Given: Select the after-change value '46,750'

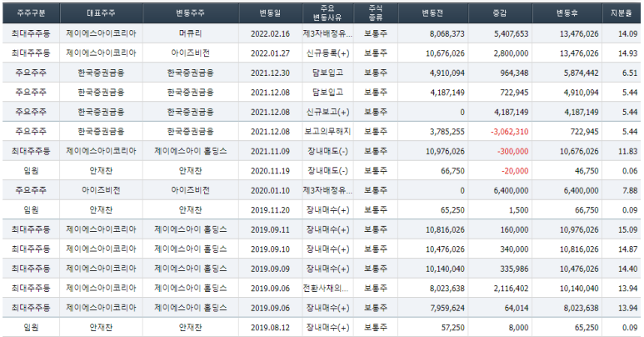Looking at the screenshot, I should point(587,171).
